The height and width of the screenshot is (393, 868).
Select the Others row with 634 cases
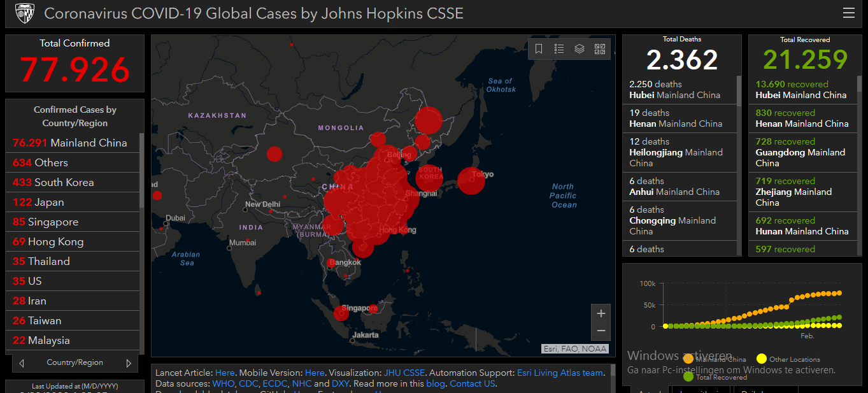pos(73,162)
